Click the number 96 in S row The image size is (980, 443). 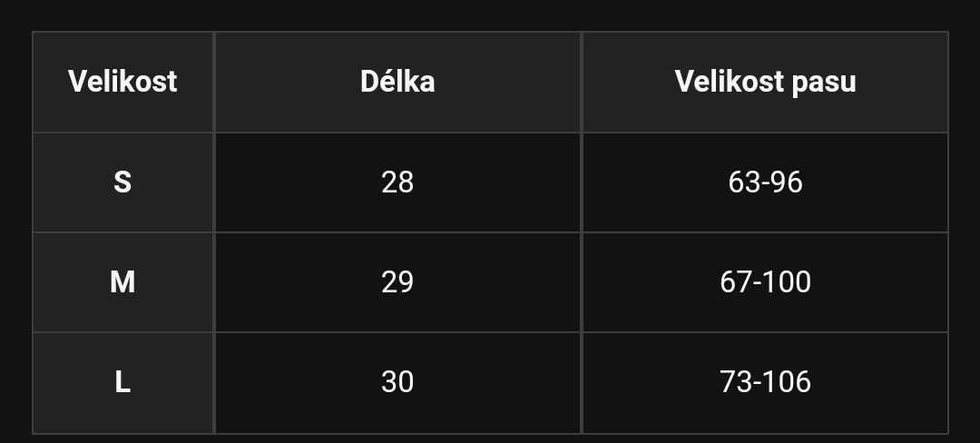786,182
